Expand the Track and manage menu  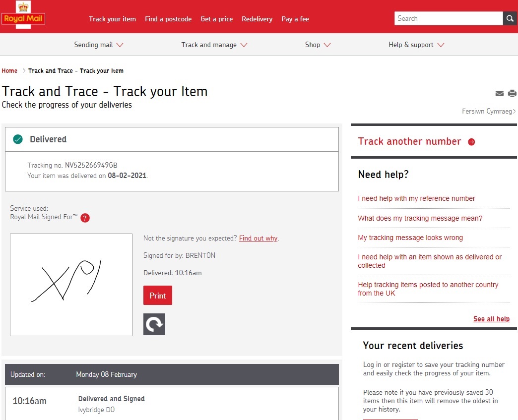click(x=214, y=45)
